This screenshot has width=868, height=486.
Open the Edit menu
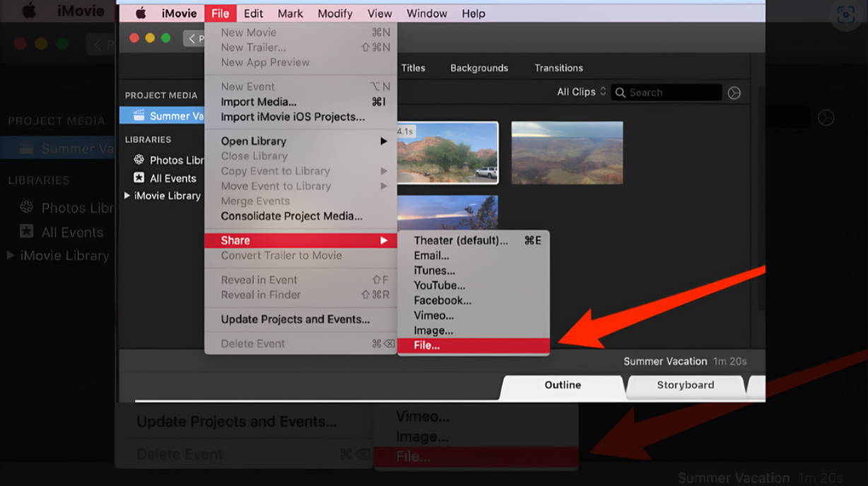click(x=253, y=13)
